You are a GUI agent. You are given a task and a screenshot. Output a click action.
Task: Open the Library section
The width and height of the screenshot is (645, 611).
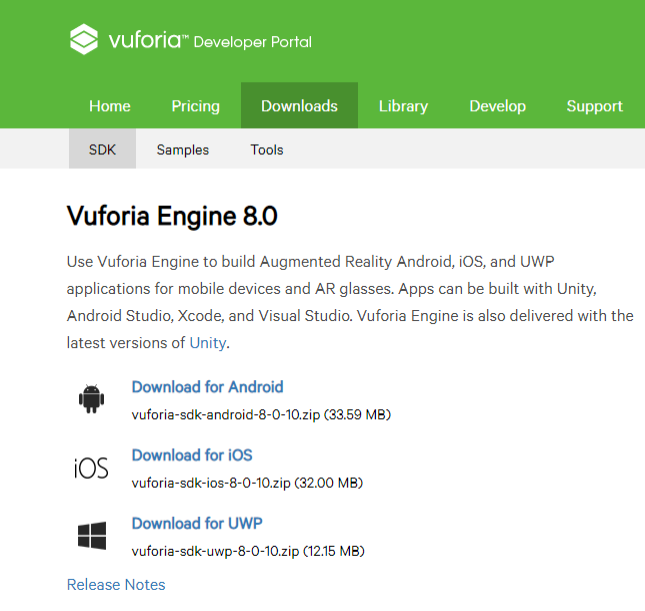(x=404, y=106)
